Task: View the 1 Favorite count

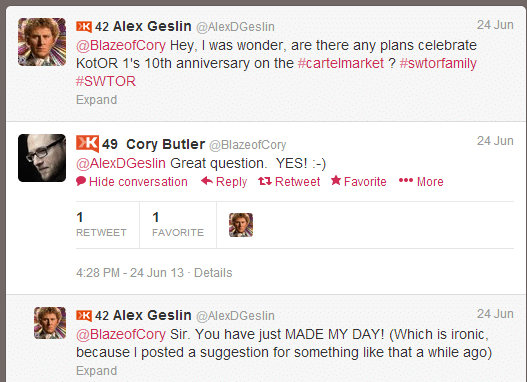Action: pos(178,224)
